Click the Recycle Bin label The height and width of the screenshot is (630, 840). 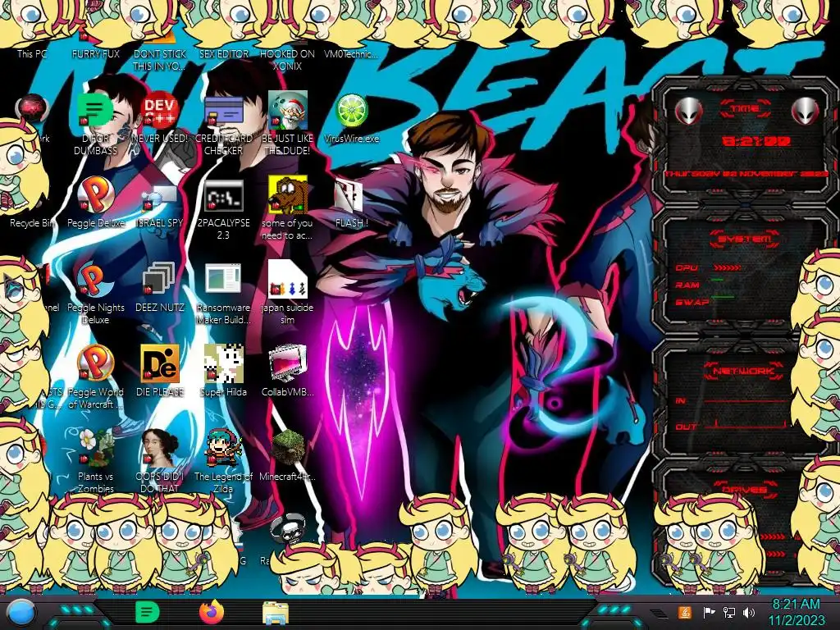[x=32, y=223]
